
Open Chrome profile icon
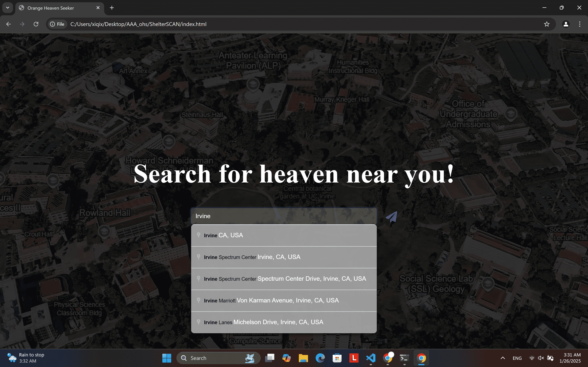pos(566,24)
